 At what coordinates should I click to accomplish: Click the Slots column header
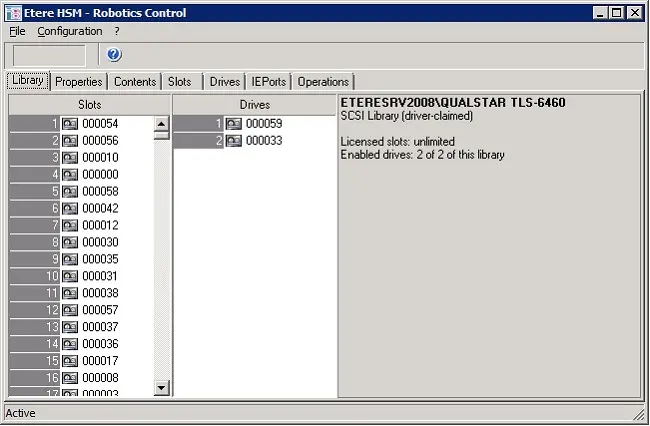click(x=89, y=104)
